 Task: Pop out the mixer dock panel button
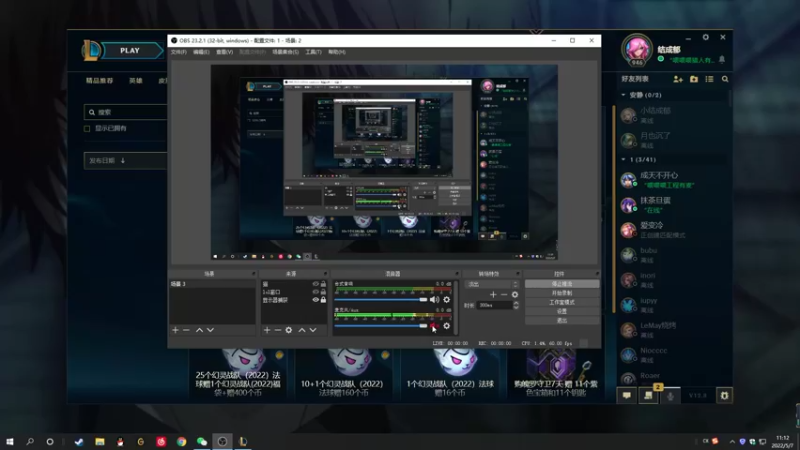click(457, 274)
